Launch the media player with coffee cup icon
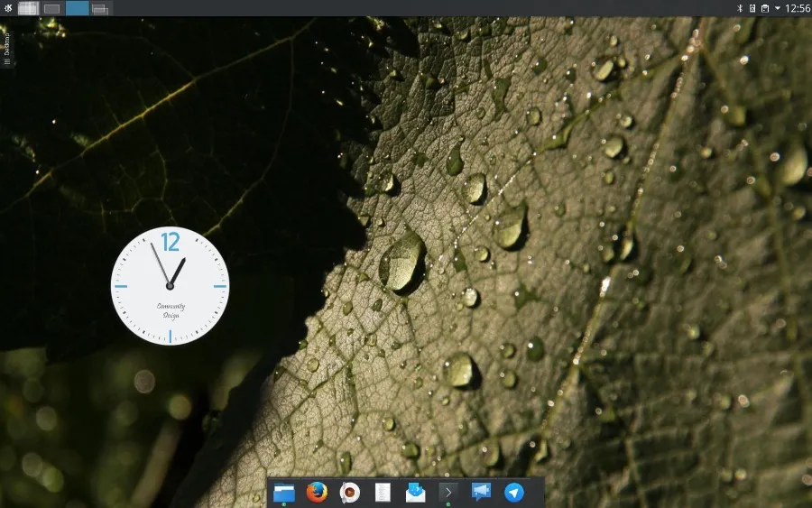The width and height of the screenshot is (812, 508). pyautogui.click(x=349, y=492)
